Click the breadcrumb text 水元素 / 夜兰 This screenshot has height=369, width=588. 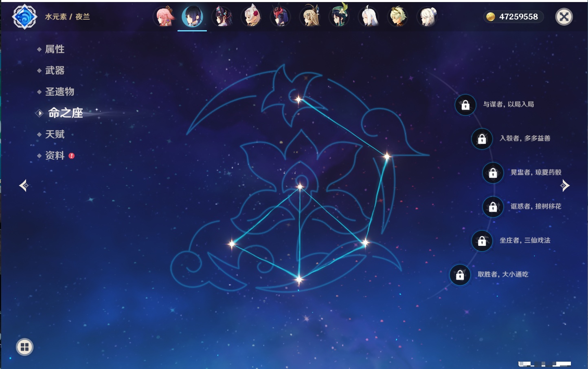[67, 17]
